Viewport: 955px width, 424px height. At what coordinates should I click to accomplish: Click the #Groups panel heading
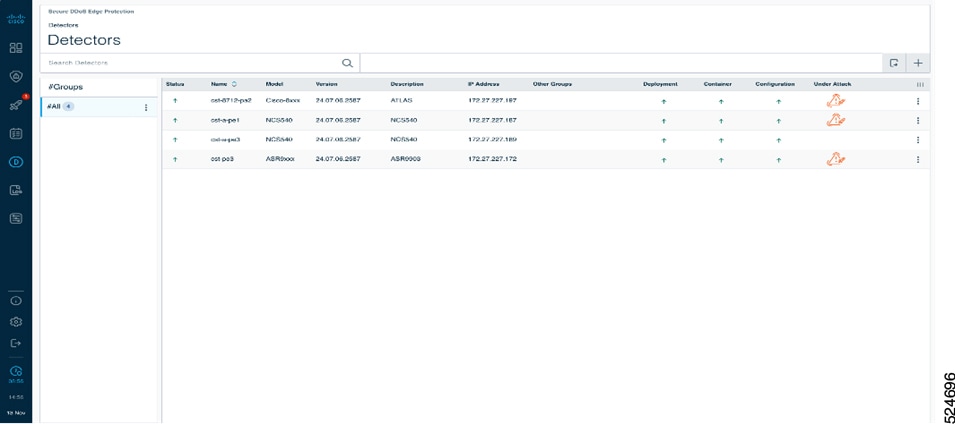[65, 87]
